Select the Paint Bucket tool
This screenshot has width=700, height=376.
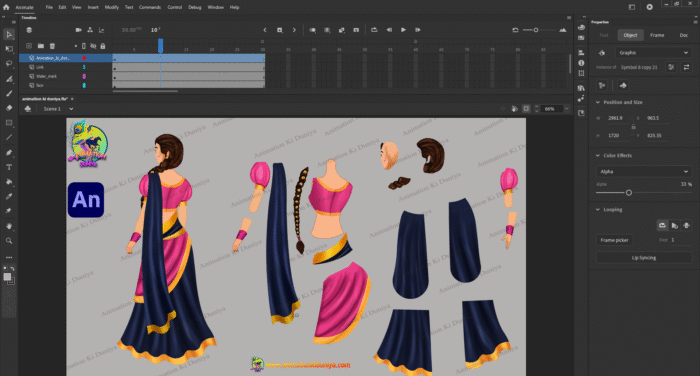pos(9,182)
